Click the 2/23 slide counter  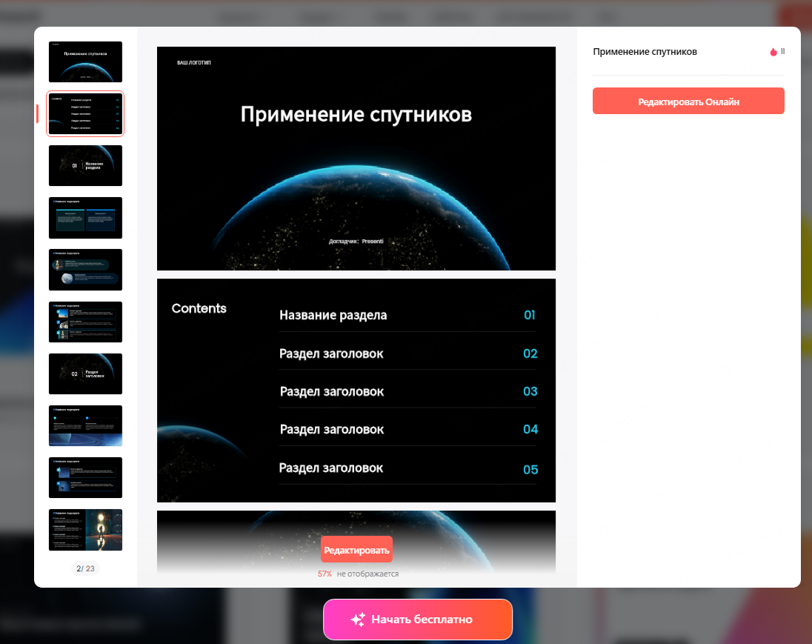[85, 568]
